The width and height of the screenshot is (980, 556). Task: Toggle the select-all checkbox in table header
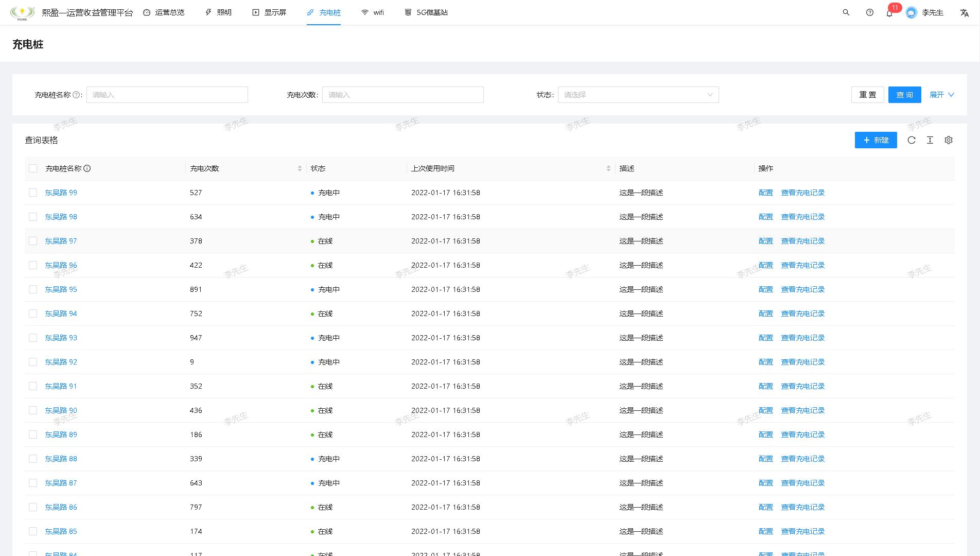point(33,168)
